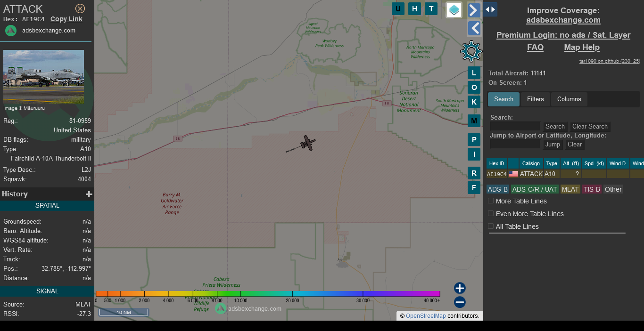
Task: Click the adsbexchange logo in info panel
Action: [x=11, y=31]
